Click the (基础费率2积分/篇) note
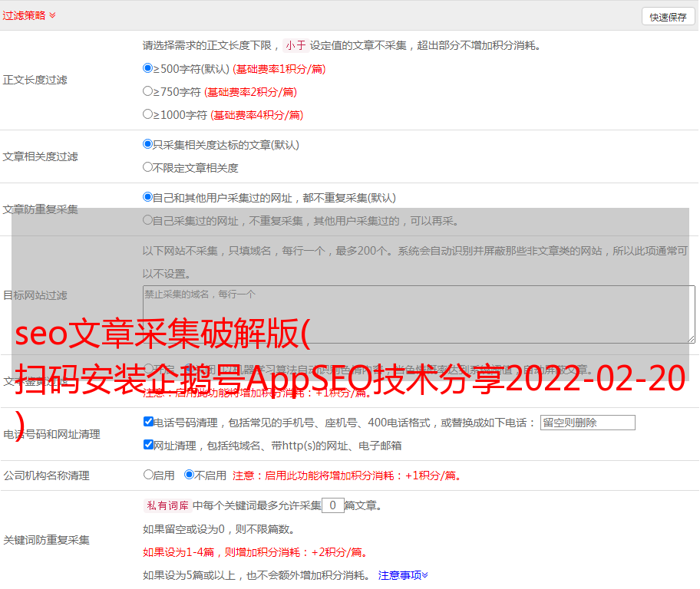700x589 pixels. [250, 92]
